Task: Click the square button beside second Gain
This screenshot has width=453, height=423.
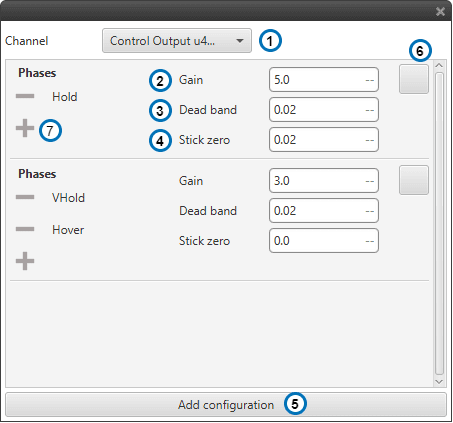Action: (414, 180)
